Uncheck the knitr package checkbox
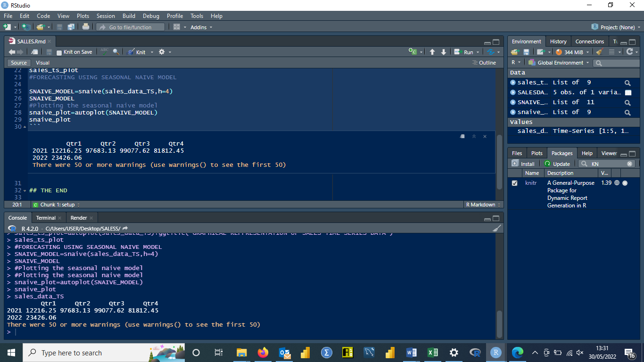This screenshot has width=644, height=362. click(514, 183)
